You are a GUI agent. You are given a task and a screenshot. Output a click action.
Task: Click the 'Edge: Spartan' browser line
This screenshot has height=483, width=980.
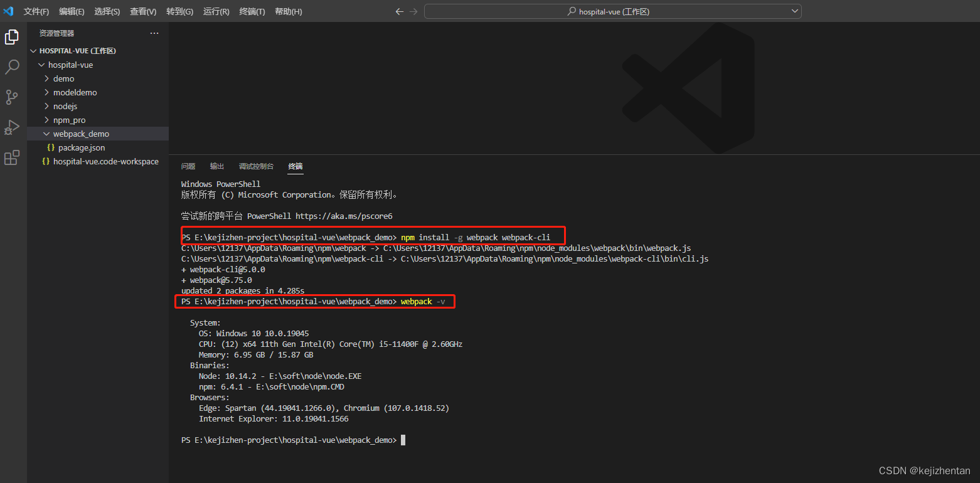(324, 408)
